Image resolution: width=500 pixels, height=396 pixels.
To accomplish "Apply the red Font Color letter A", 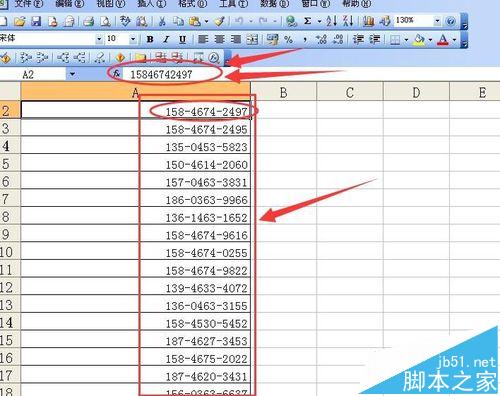I will 443,40.
